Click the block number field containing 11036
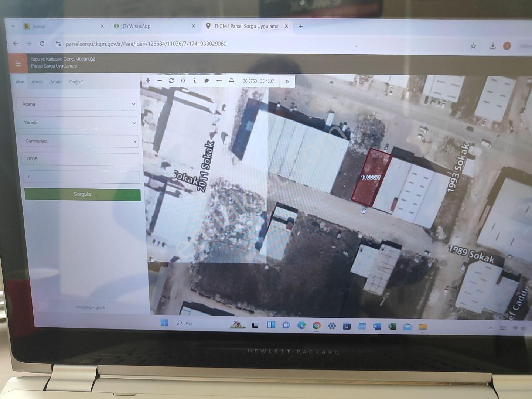 pos(80,159)
